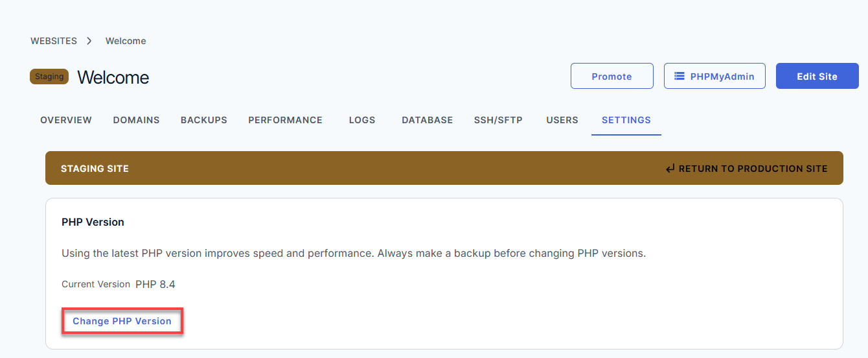868x358 pixels.
Task: Click the PHP Version heading
Action: point(93,222)
